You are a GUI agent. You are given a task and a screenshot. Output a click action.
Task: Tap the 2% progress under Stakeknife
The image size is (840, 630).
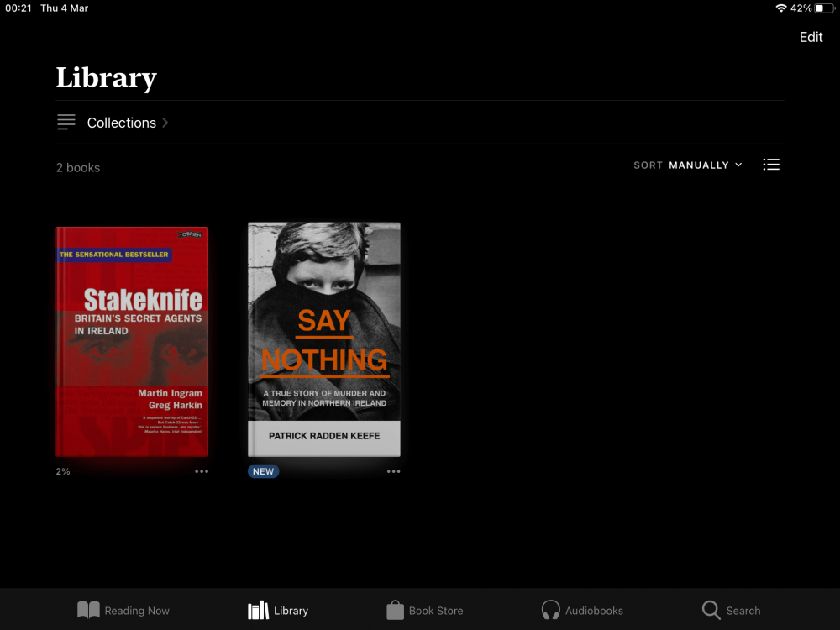coord(63,471)
